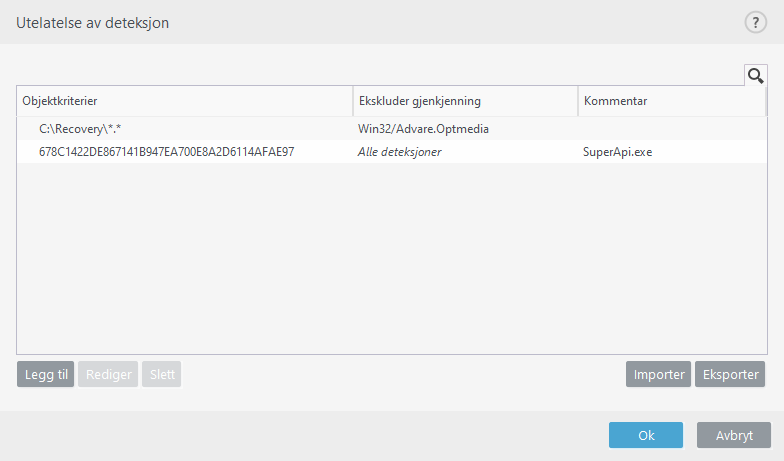Click the Rediger button
The image size is (784, 461).
point(108,374)
